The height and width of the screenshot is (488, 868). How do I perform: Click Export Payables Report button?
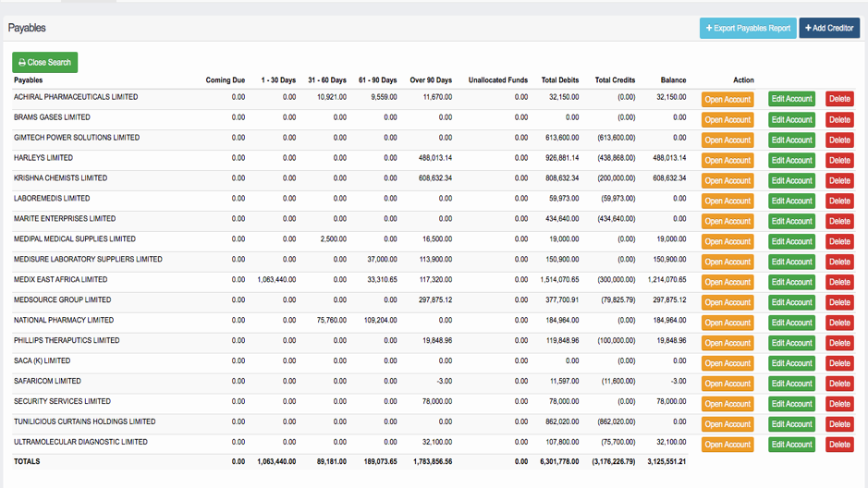[x=748, y=29]
